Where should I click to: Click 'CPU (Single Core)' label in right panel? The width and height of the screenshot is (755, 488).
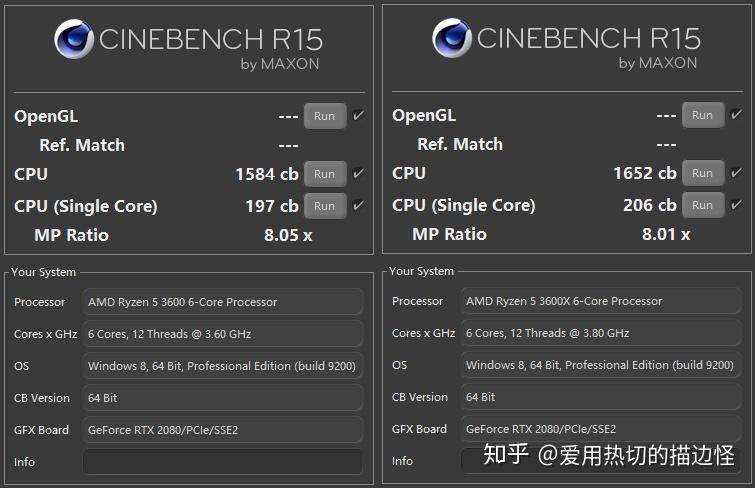464,205
